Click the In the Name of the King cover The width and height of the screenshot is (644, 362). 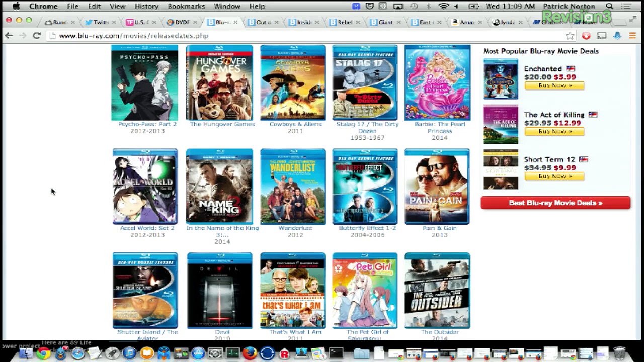[x=219, y=187]
